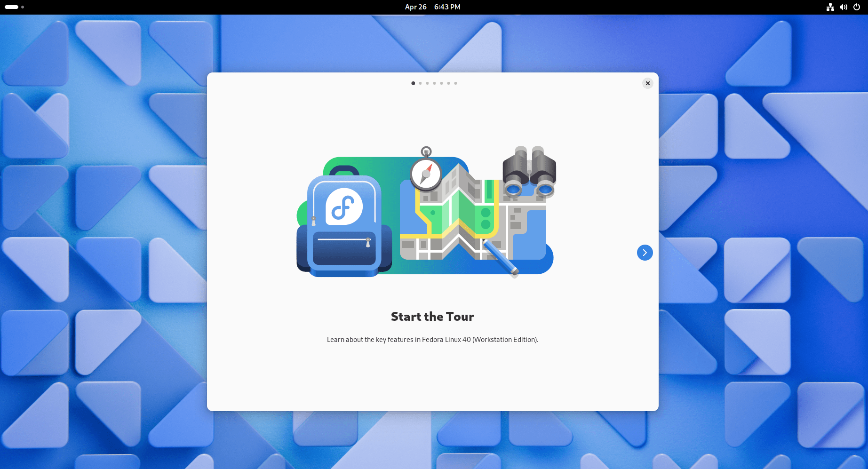Select the second page indicator dot
This screenshot has width=868, height=469.
click(420, 83)
